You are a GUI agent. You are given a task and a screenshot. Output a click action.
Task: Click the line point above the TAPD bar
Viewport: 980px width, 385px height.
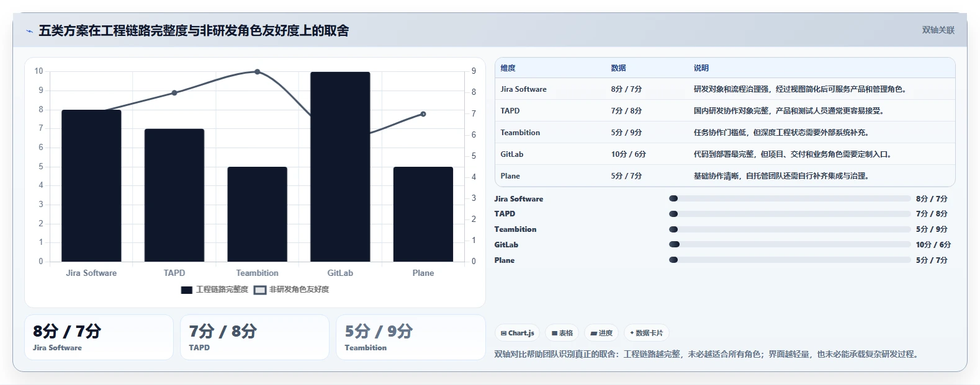pyautogui.click(x=174, y=93)
